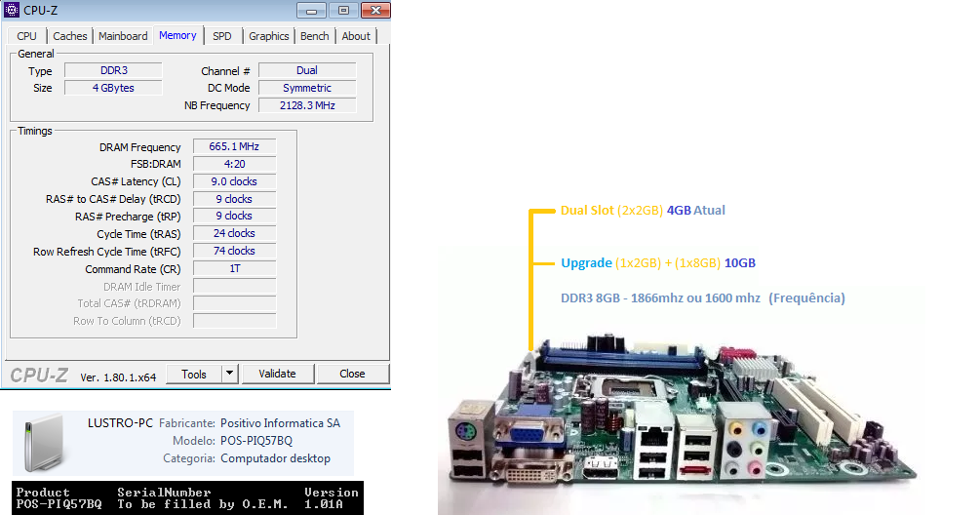Click the Tools button
This screenshot has width=980, height=515.
click(x=194, y=374)
